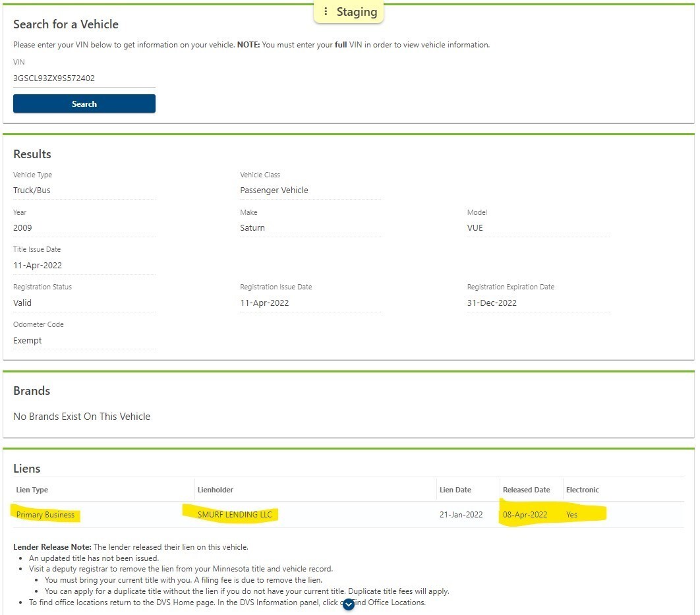Sort by the Lien Type column header
This screenshot has height=615, width=700.
tap(32, 490)
